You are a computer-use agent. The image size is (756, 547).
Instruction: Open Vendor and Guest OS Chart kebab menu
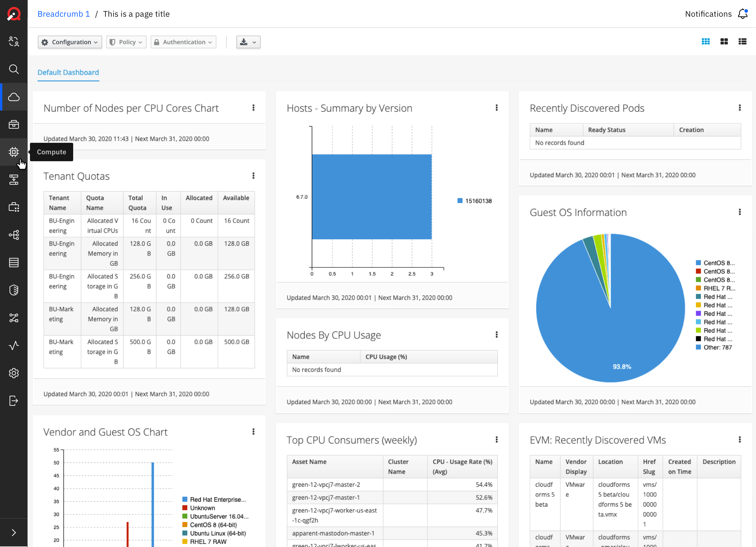(253, 431)
